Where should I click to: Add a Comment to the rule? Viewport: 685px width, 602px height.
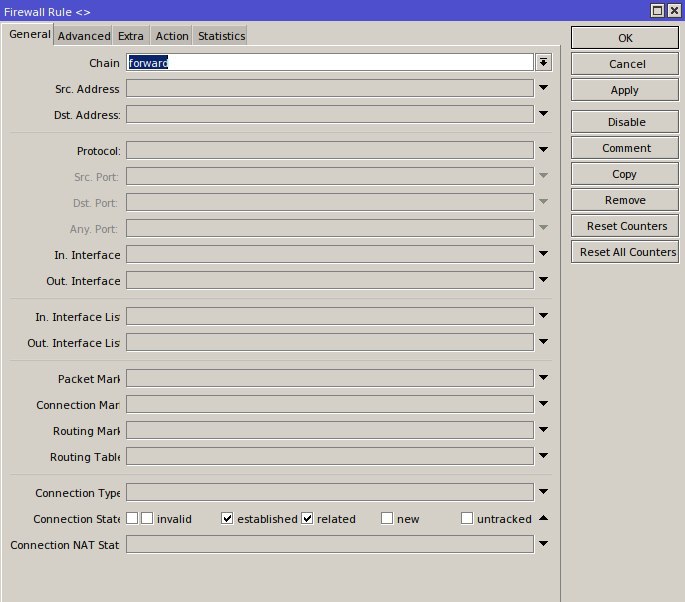(625, 148)
